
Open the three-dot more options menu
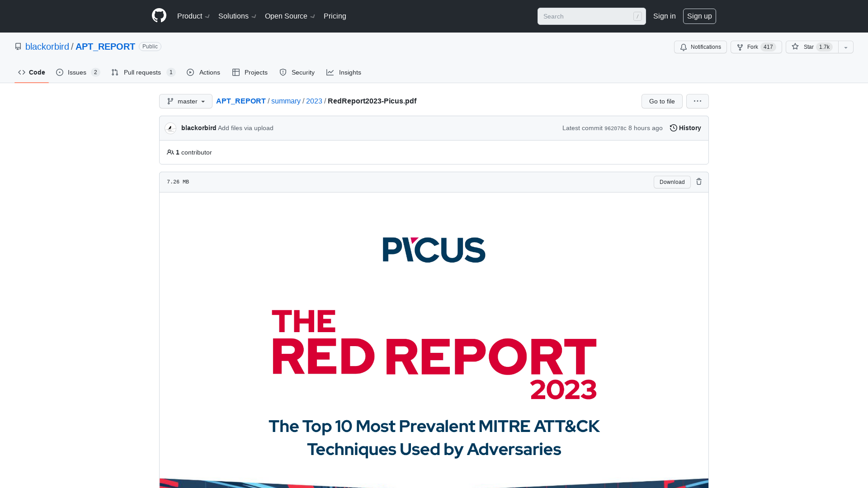(x=698, y=101)
